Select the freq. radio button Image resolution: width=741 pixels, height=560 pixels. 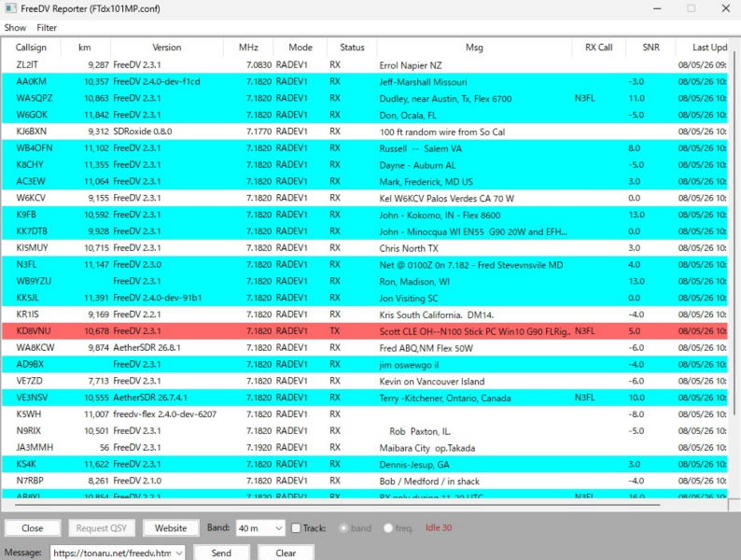pyautogui.click(x=388, y=528)
